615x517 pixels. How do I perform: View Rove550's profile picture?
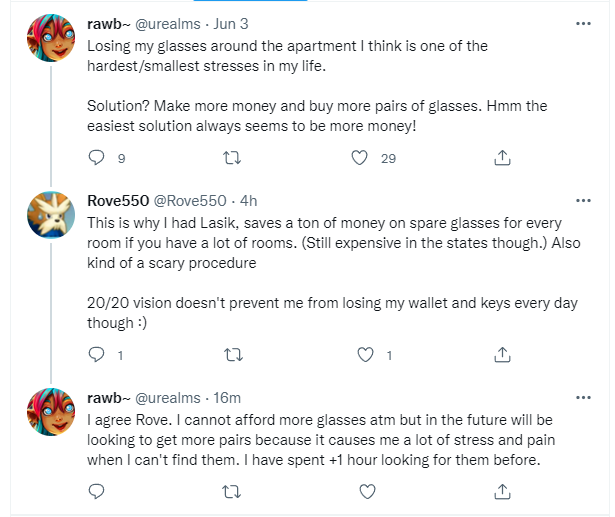(x=51, y=215)
